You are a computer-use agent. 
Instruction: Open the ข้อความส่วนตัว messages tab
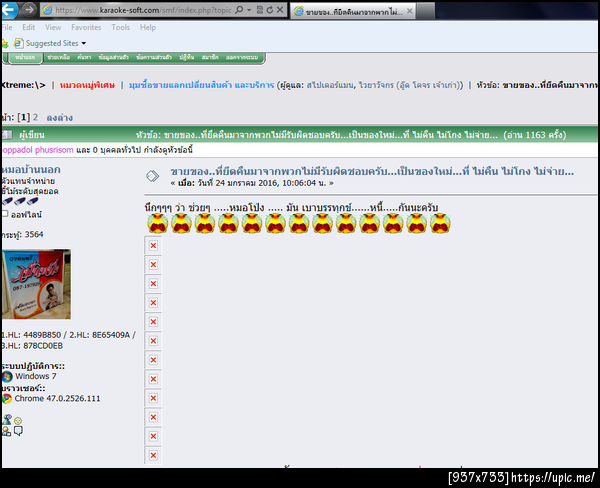click(x=154, y=57)
